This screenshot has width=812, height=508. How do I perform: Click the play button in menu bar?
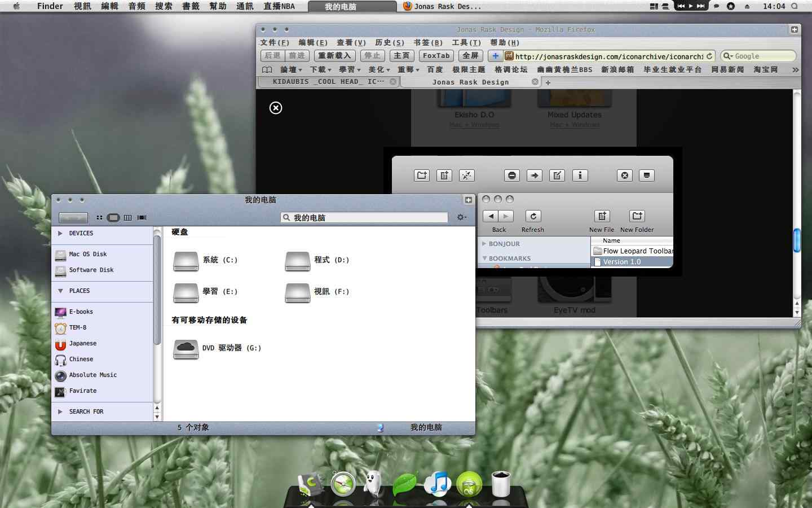[691, 6]
